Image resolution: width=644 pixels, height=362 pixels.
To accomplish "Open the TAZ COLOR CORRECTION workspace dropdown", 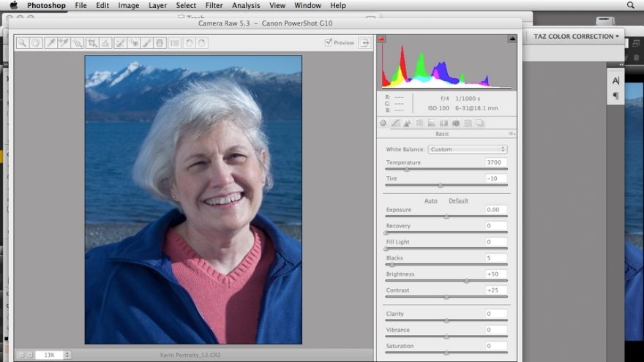I will click(576, 36).
